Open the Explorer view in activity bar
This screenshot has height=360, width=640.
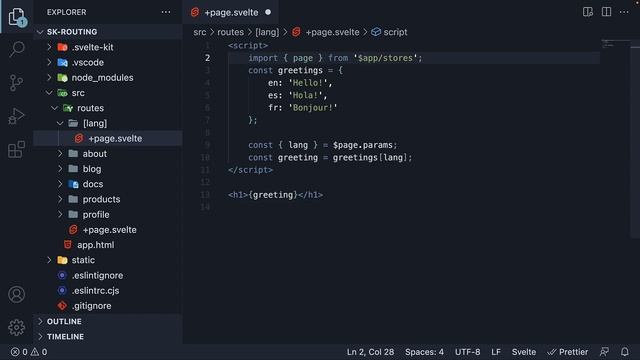tap(17, 17)
